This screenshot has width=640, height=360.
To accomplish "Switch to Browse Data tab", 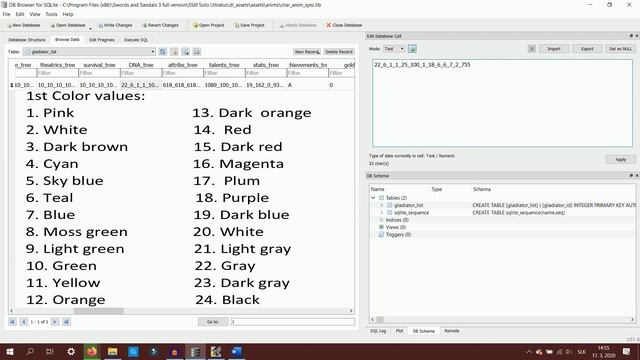I will [x=67, y=40].
